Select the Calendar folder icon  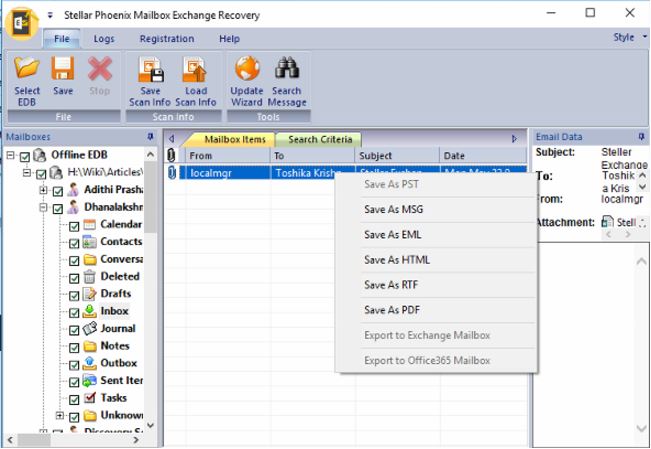89,224
